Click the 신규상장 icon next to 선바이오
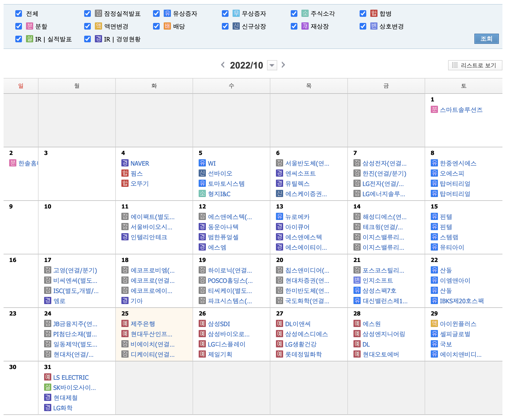The width and height of the screenshot is (506, 420). click(x=202, y=173)
